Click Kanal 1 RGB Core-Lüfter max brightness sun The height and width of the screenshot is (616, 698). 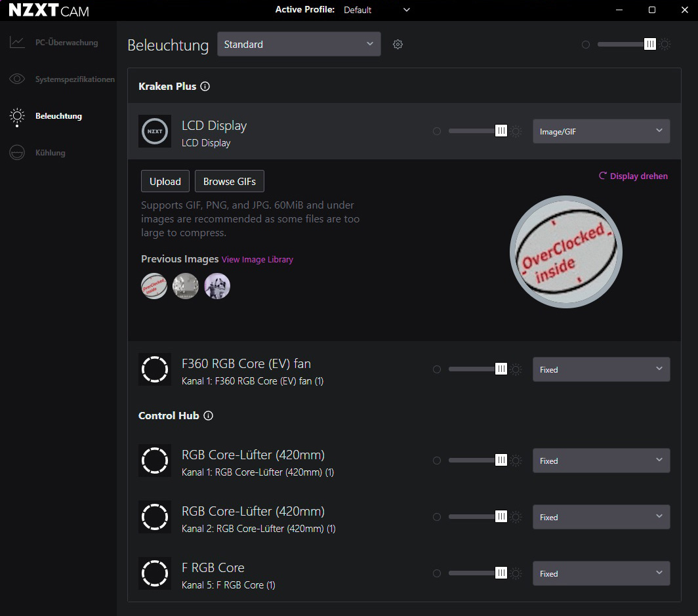coord(516,461)
